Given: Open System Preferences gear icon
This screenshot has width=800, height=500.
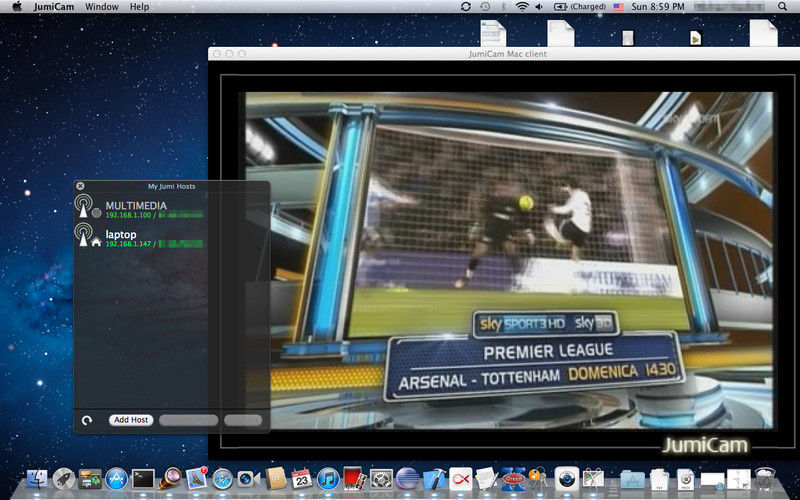Looking at the screenshot, I should pyautogui.click(x=381, y=479).
